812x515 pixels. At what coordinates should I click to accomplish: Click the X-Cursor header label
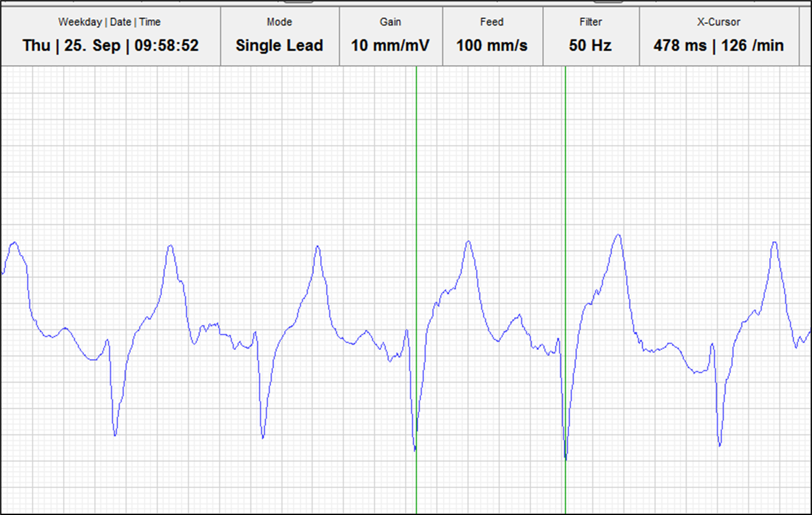click(718, 22)
